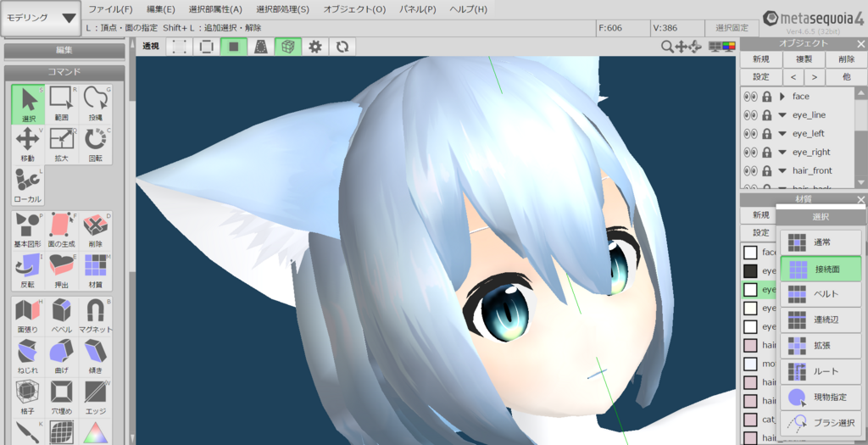This screenshot has width=868, height=445.
Task: Choose the 範囲 rectangle selection tool
Action: pos(61,104)
